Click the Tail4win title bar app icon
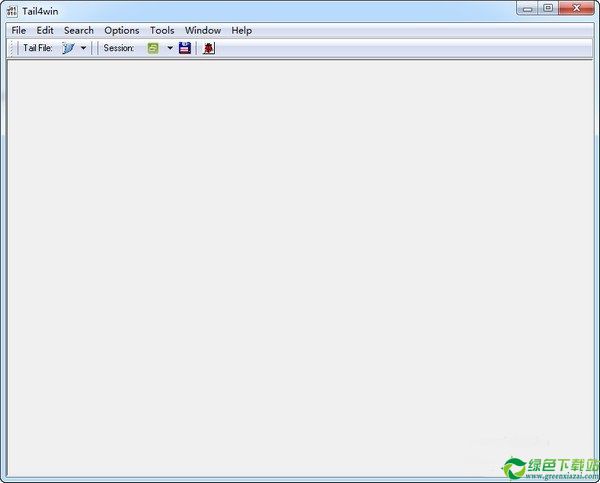The height and width of the screenshot is (483, 600). pyautogui.click(x=12, y=11)
